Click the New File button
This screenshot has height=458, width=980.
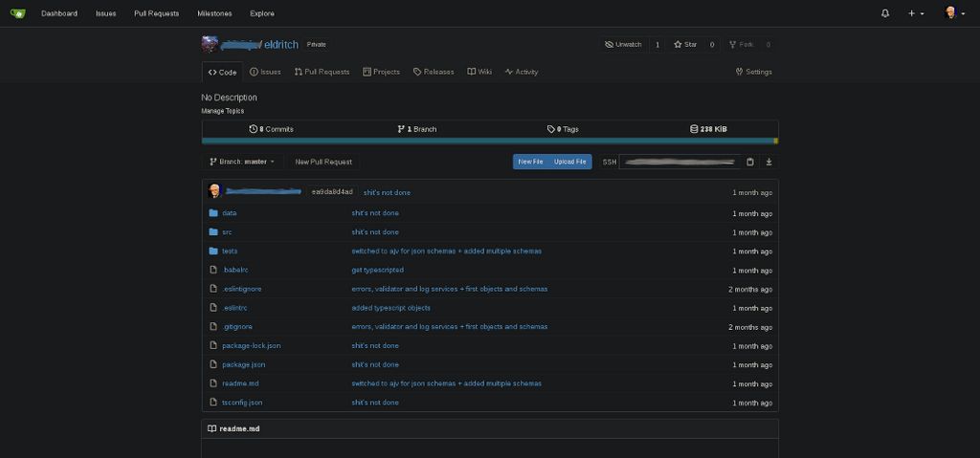point(530,162)
